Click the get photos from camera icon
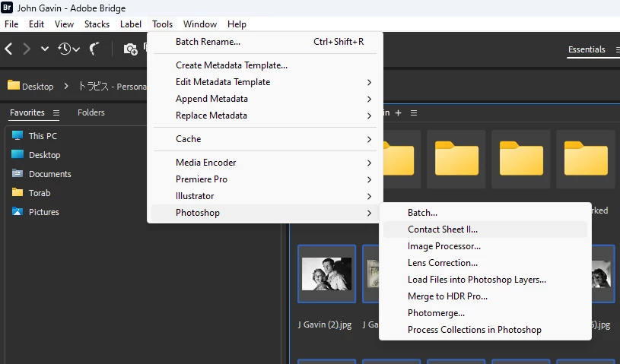This screenshot has height=364, width=620. point(130,49)
